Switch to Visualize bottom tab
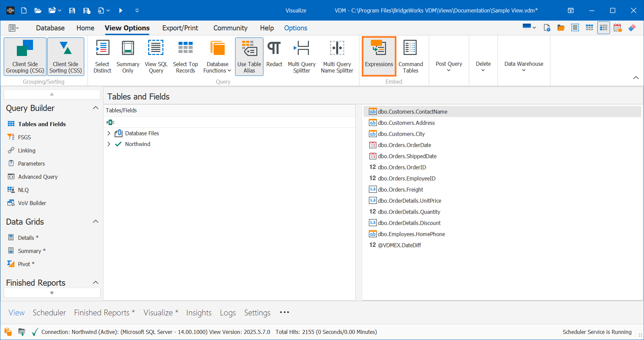The width and height of the screenshot is (644, 340). 161,313
